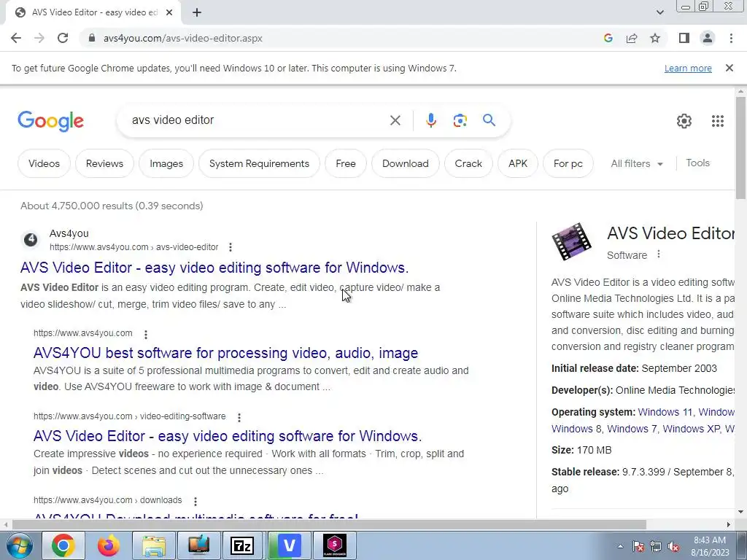Open the Windows 11 link

[x=665, y=412]
